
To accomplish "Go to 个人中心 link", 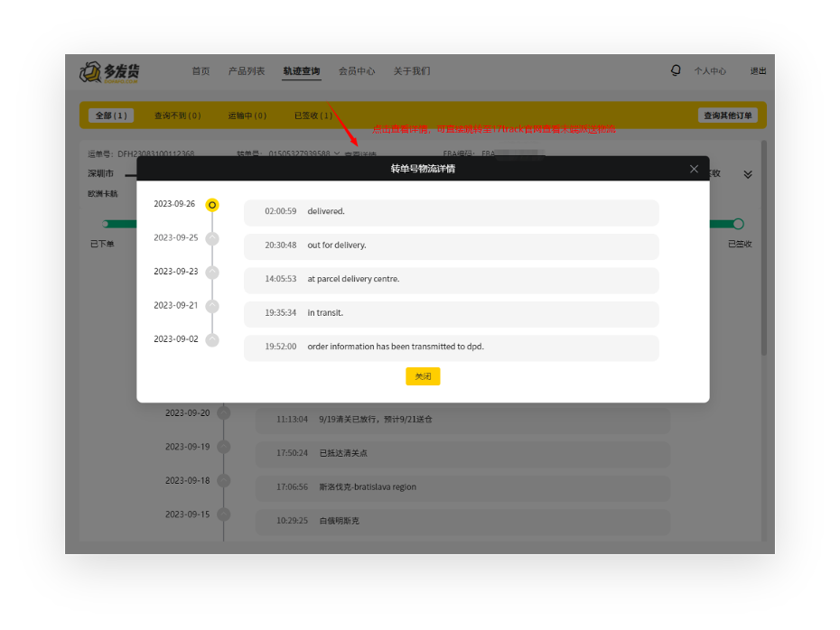I will 710,71.
